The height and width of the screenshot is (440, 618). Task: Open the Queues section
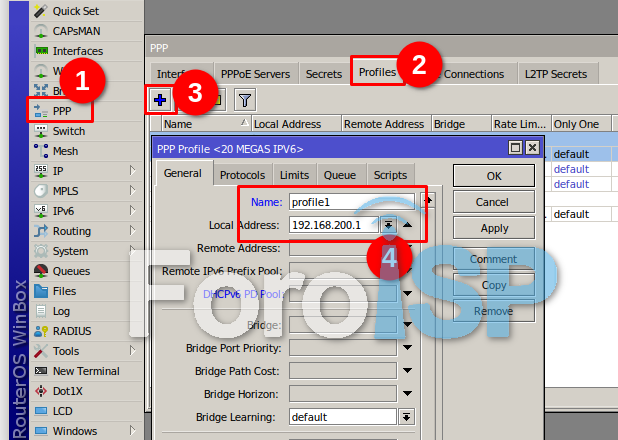(70, 271)
